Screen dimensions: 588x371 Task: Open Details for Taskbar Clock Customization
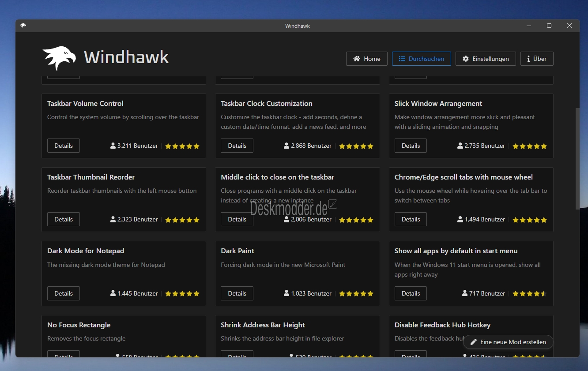(237, 146)
